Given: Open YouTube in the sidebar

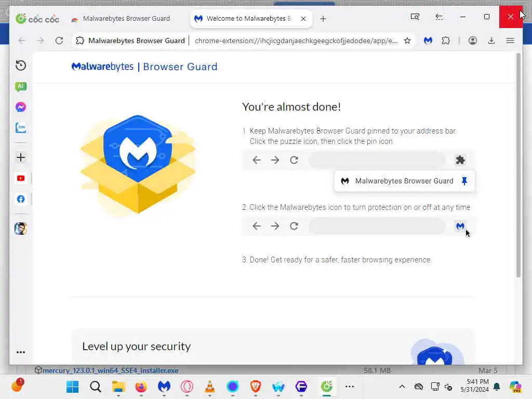Looking at the screenshot, I should click(21, 178).
